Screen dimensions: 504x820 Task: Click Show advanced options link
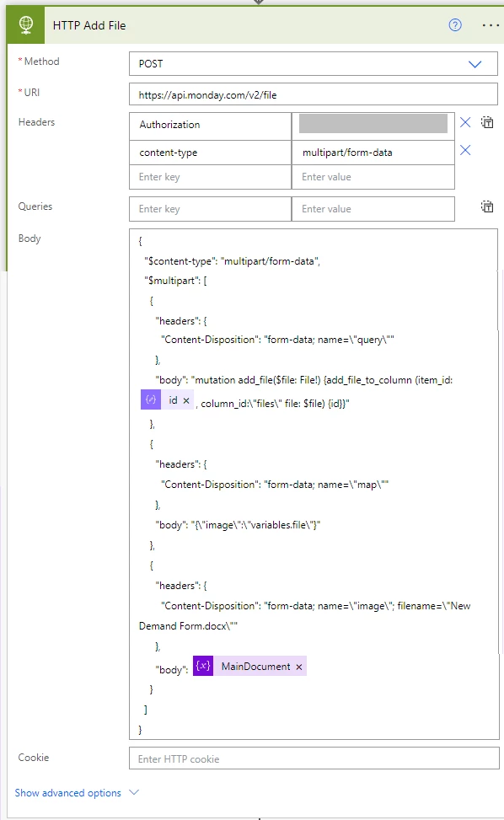[68, 793]
